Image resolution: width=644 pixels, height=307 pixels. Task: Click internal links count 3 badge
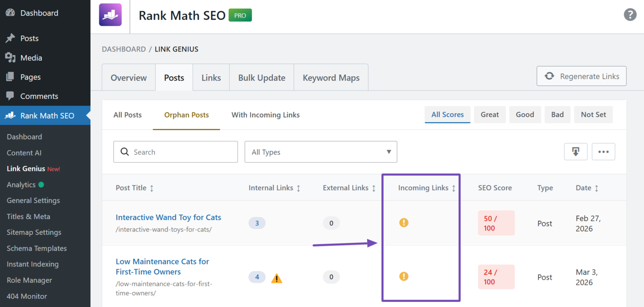(257, 223)
